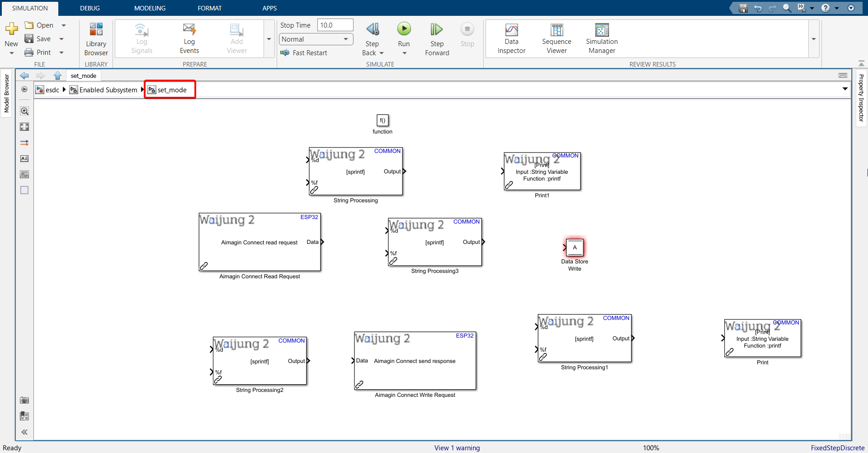Switch to the MODELING tab
Screen dimensions: 868x453
[150, 8]
